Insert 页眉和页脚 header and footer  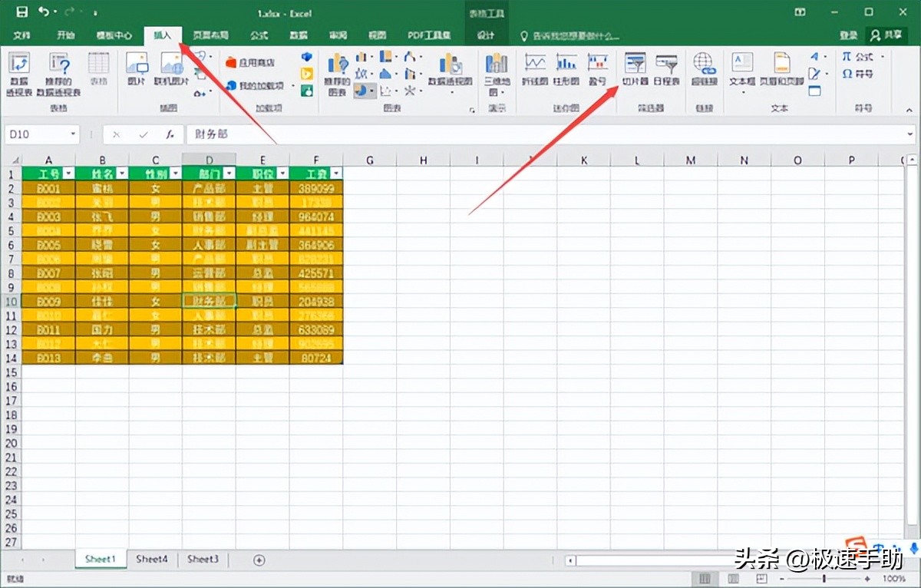click(x=781, y=69)
